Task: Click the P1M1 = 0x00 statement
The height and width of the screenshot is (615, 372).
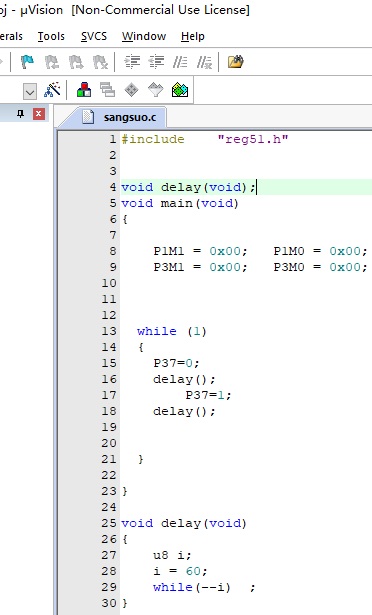Action: pyautogui.click(x=200, y=251)
